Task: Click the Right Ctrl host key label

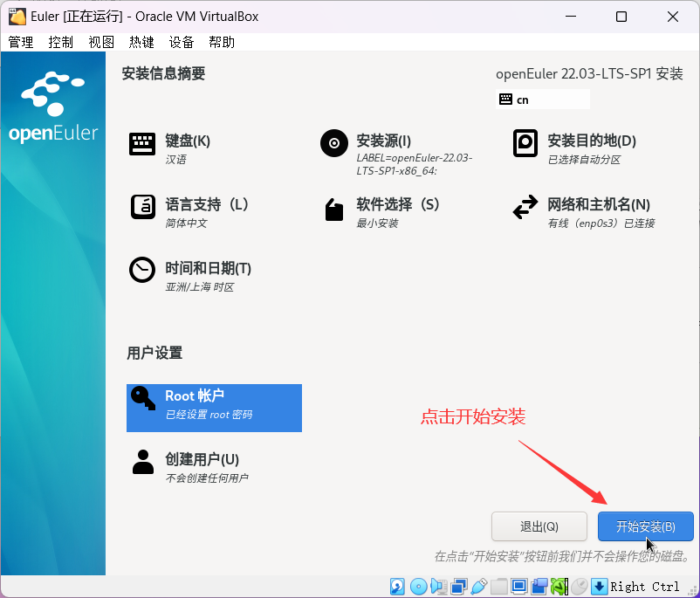Action: tap(645, 587)
